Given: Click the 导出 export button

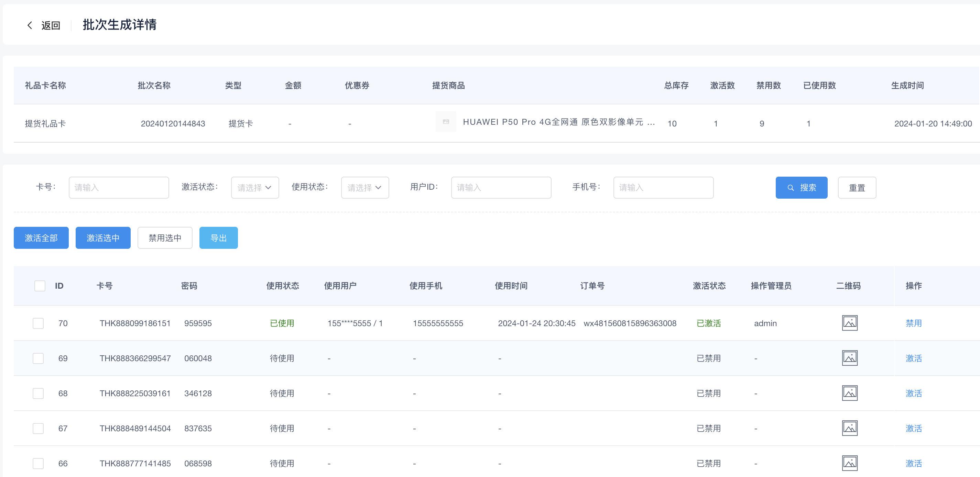Looking at the screenshot, I should (x=218, y=238).
